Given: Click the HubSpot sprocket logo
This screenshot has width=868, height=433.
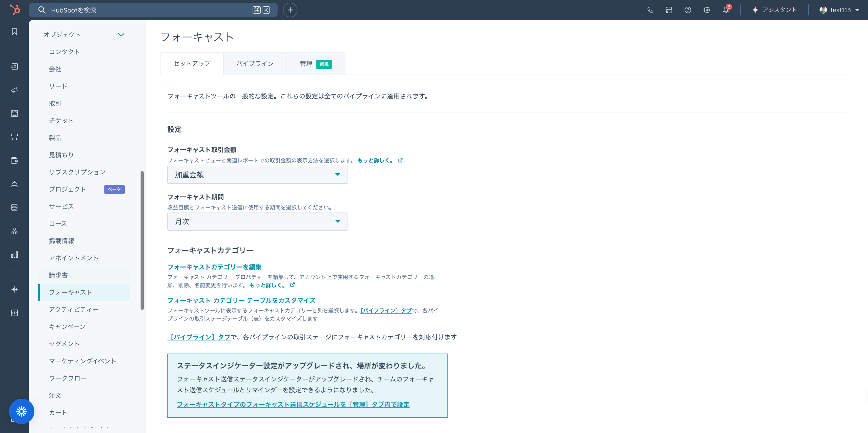Looking at the screenshot, I should (x=15, y=9).
